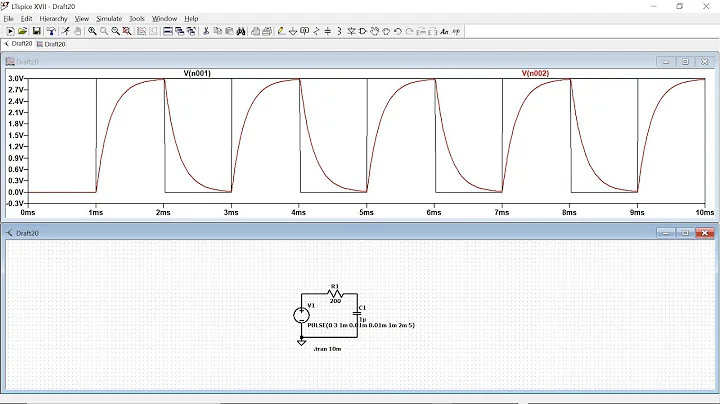
Task: Open the Help menu
Action: pyautogui.click(x=191, y=18)
